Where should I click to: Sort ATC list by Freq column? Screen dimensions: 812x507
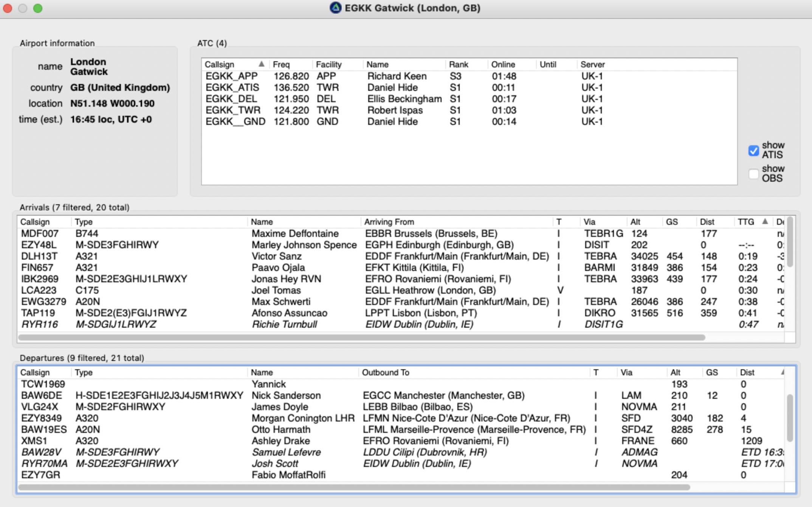click(x=281, y=64)
